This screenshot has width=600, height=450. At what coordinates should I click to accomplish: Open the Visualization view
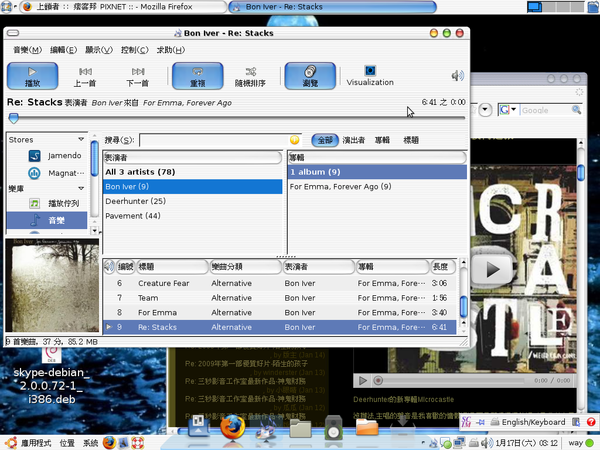pos(370,76)
